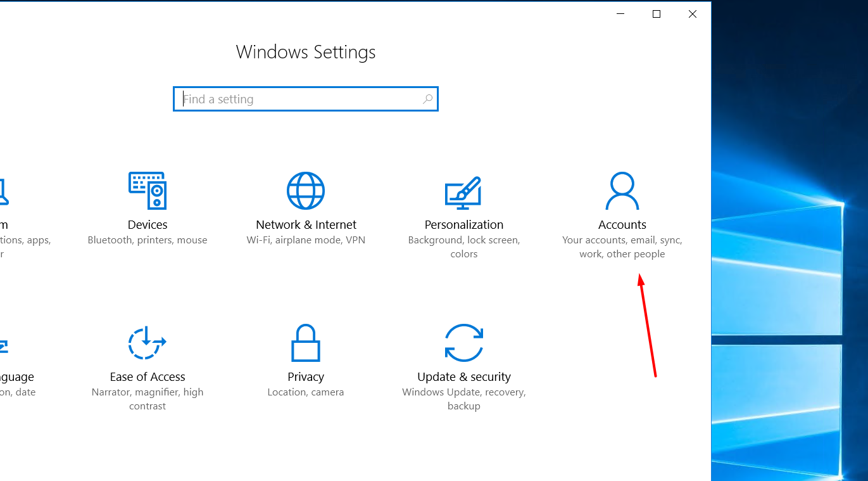The width and height of the screenshot is (868, 481).
Task: Open the Devices settings icon
Action: pyautogui.click(x=148, y=189)
